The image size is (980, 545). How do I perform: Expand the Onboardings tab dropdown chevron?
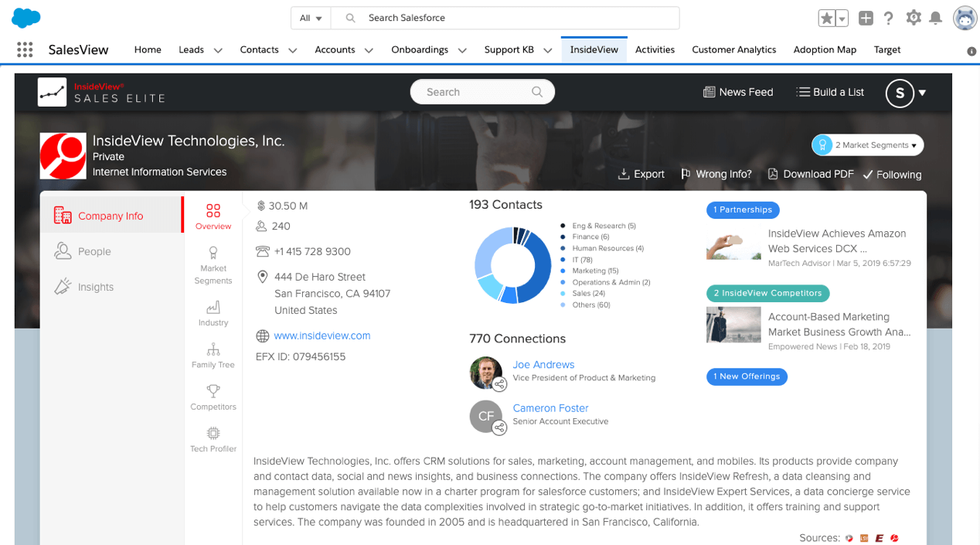462,50
